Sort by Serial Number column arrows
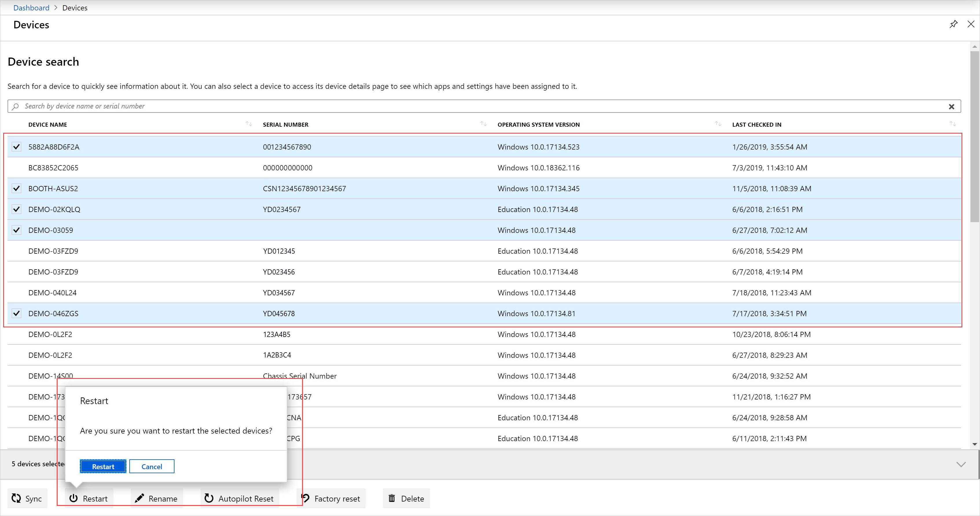This screenshot has height=516, width=980. pyautogui.click(x=483, y=124)
